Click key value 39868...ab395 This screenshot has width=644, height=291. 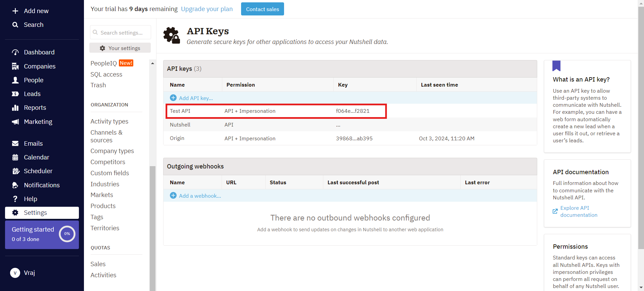coord(354,138)
